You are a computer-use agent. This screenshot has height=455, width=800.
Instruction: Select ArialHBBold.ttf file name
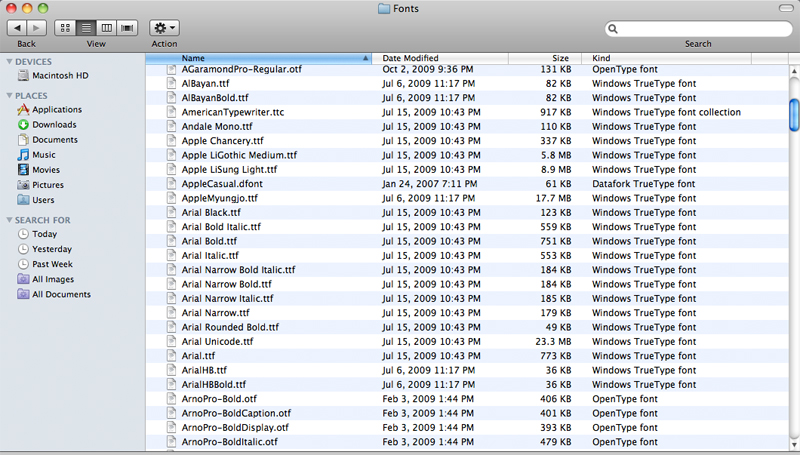pos(214,385)
